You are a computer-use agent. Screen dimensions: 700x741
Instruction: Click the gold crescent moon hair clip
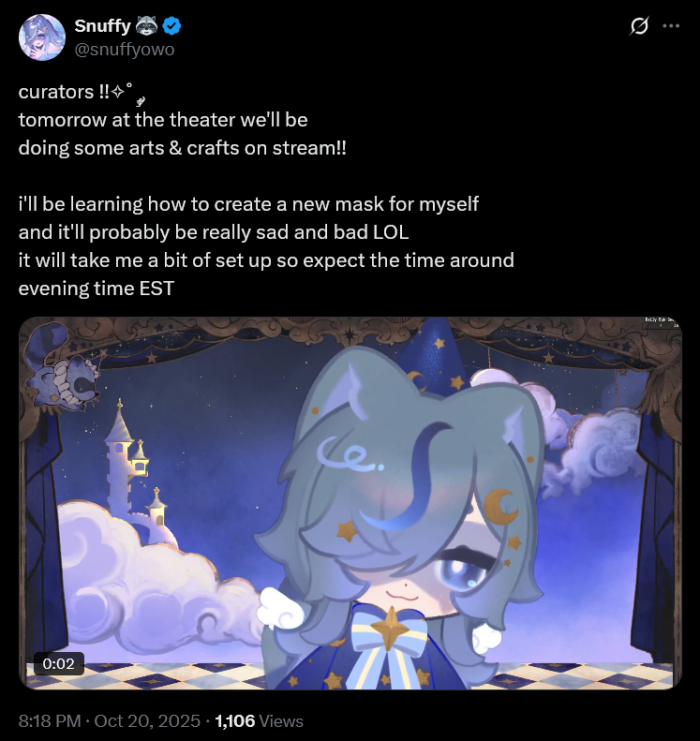tap(499, 506)
